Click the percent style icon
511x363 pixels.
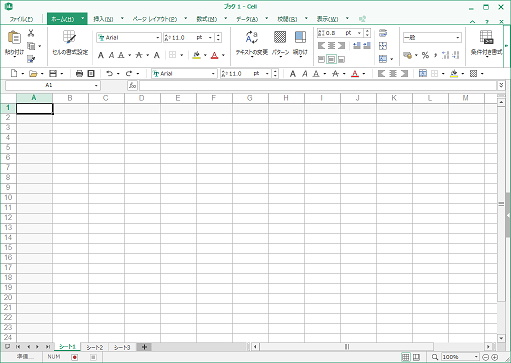[425, 55]
